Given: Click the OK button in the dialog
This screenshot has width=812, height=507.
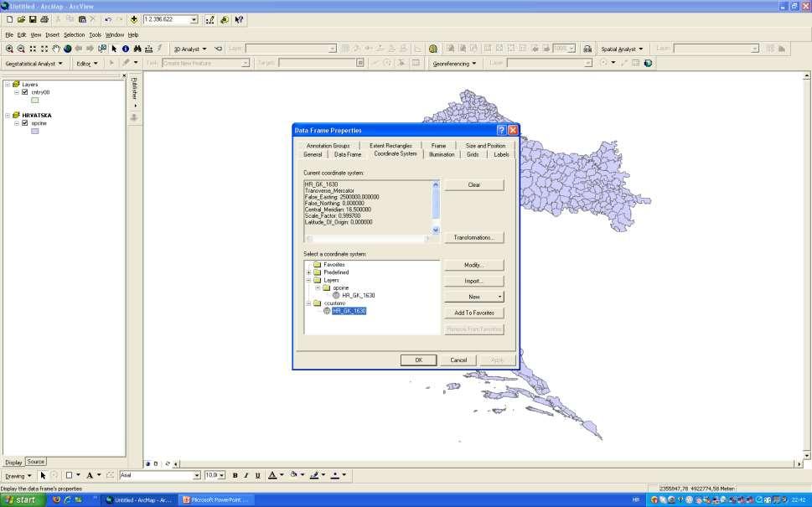Looking at the screenshot, I should pos(418,360).
